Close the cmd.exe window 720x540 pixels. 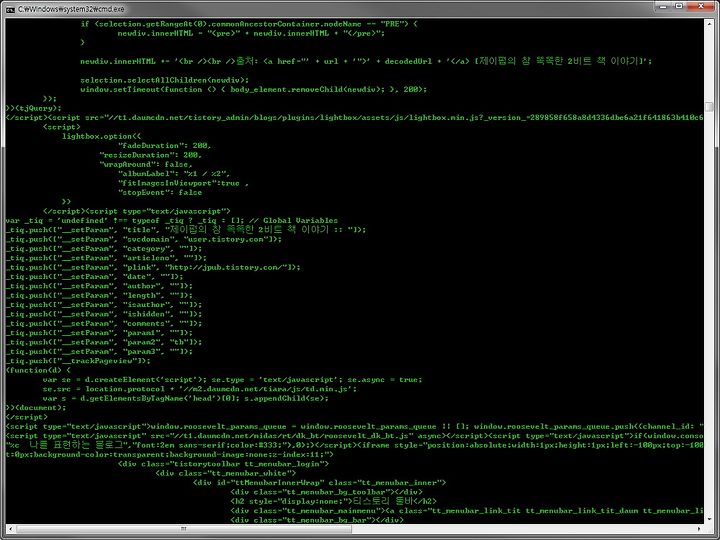(x=701, y=6)
